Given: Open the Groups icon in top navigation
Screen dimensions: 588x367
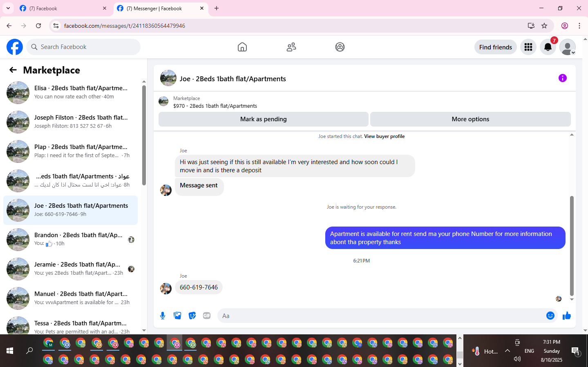Looking at the screenshot, I should [x=340, y=47].
